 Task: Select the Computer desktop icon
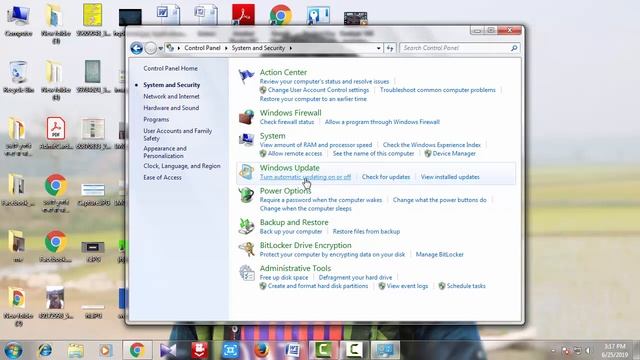coord(18,21)
